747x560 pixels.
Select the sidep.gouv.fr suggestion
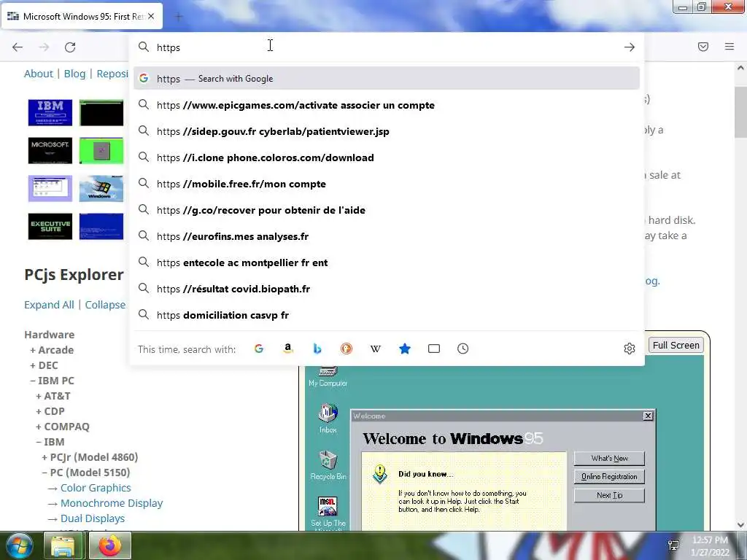pyautogui.click(x=387, y=131)
